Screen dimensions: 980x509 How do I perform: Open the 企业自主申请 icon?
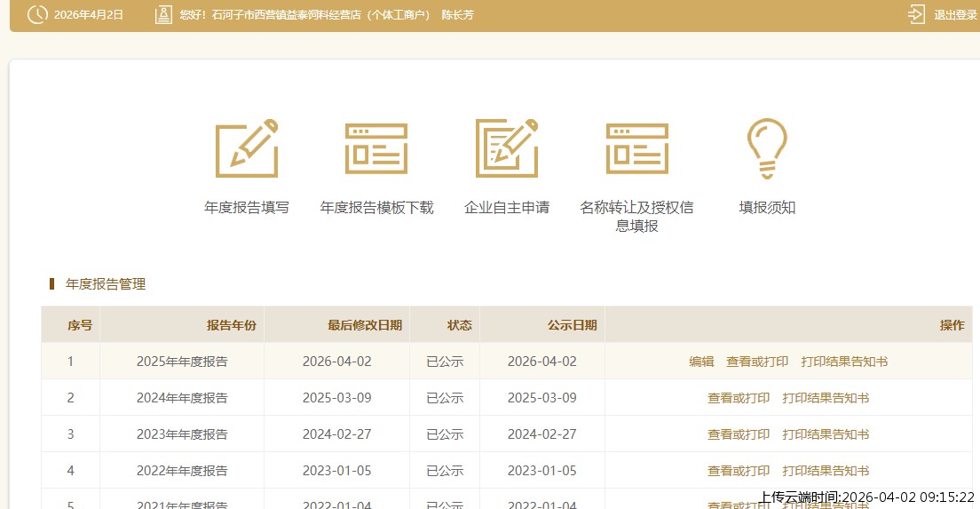tap(507, 148)
